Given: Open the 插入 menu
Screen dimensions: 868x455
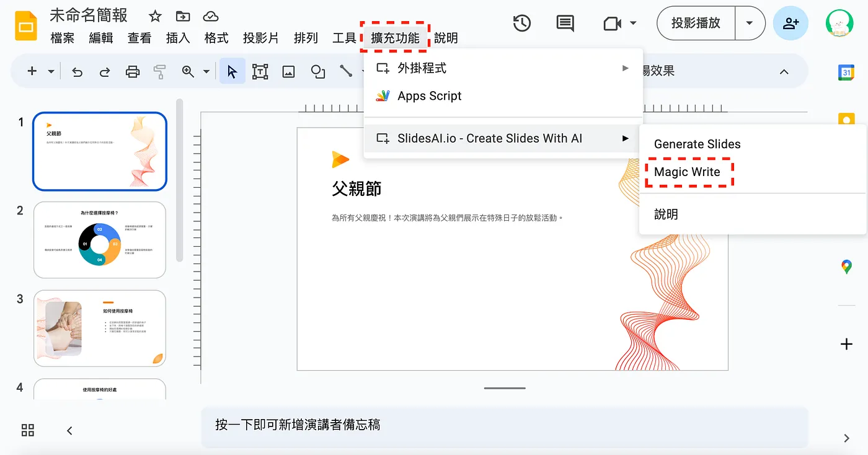Looking at the screenshot, I should [x=178, y=38].
